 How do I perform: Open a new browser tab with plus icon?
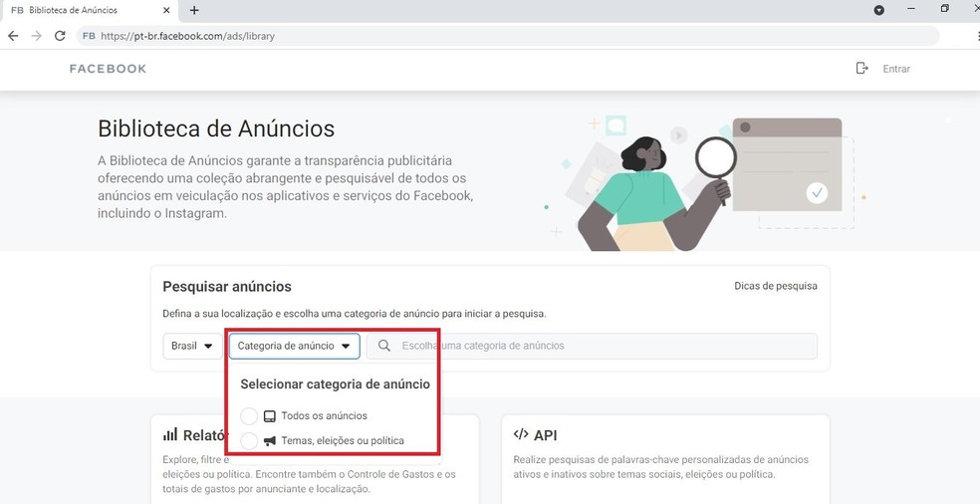point(194,10)
